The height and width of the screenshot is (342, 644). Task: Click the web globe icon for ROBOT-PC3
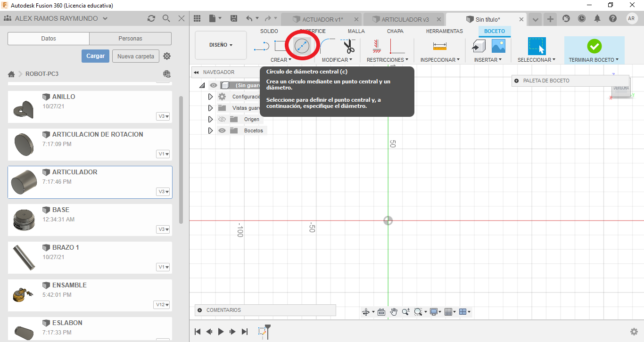coord(167,74)
